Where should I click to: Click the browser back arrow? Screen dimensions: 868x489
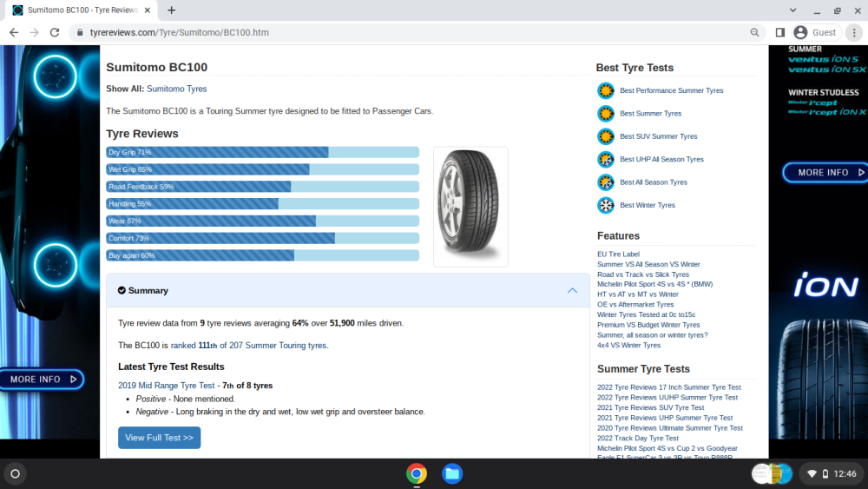pyautogui.click(x=14, y=33)
